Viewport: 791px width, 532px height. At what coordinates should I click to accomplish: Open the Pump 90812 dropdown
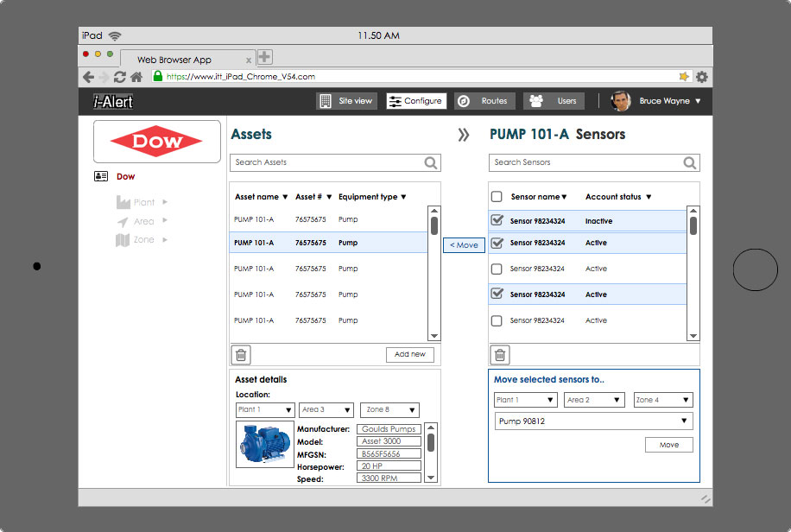(594, 421)
